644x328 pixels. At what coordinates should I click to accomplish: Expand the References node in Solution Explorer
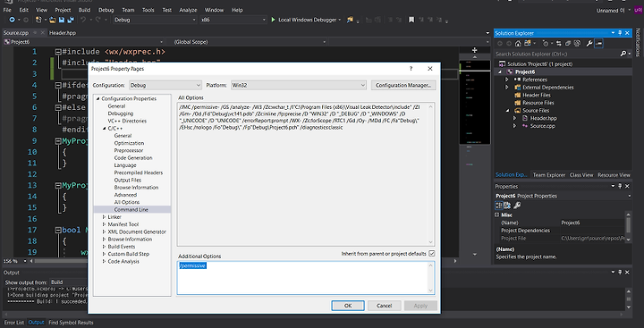(x=507, y=80)
